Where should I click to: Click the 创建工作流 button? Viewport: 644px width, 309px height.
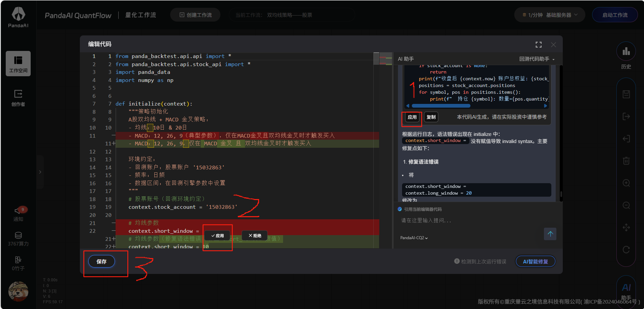(x=195, y=15)
